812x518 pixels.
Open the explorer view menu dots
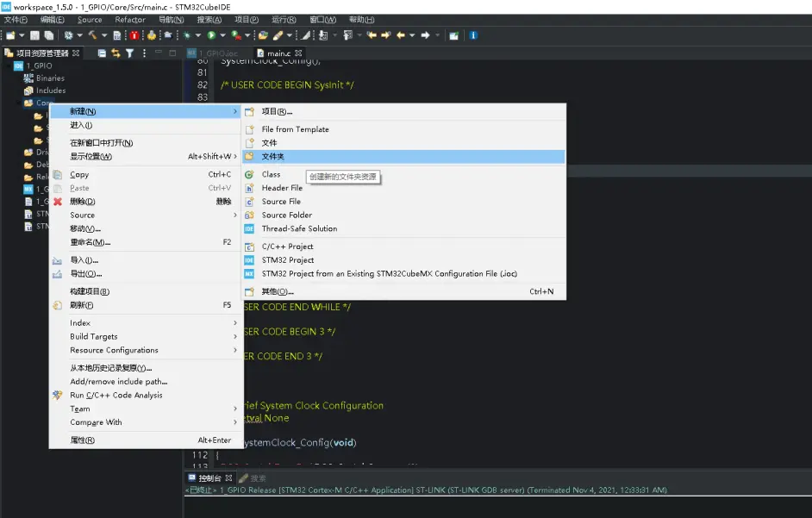click(x=144, y=53)
